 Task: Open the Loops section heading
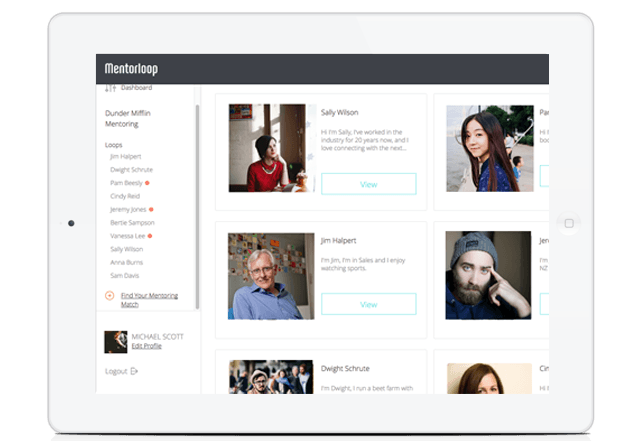[113, 145]
